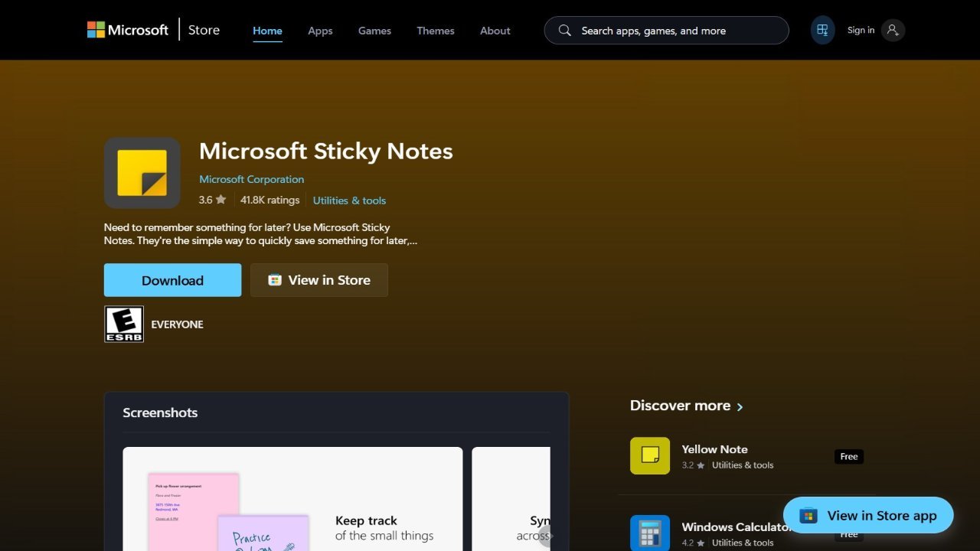This screenshot has height=551, width=980.
Task: Click the Sticky Notes app icon
Action: click(142, 173)
